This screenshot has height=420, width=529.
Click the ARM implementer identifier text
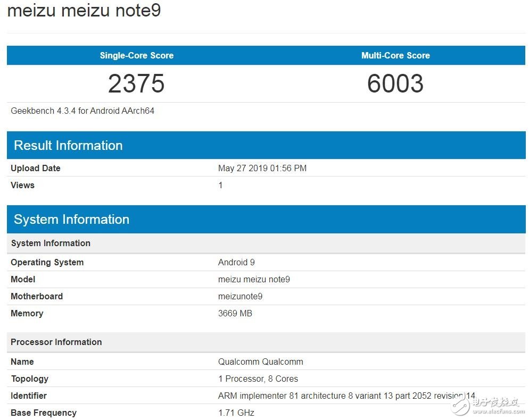pyautogui.click(x=346, y=396)
